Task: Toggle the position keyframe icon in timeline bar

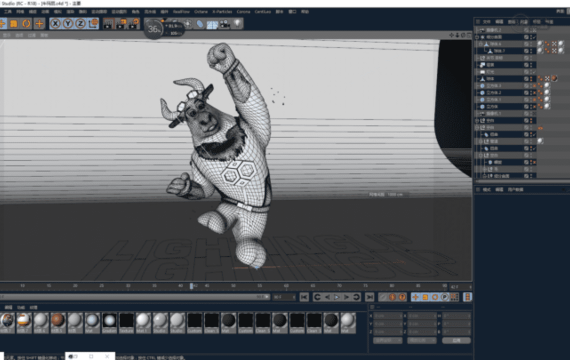Action: click(416, 297)
